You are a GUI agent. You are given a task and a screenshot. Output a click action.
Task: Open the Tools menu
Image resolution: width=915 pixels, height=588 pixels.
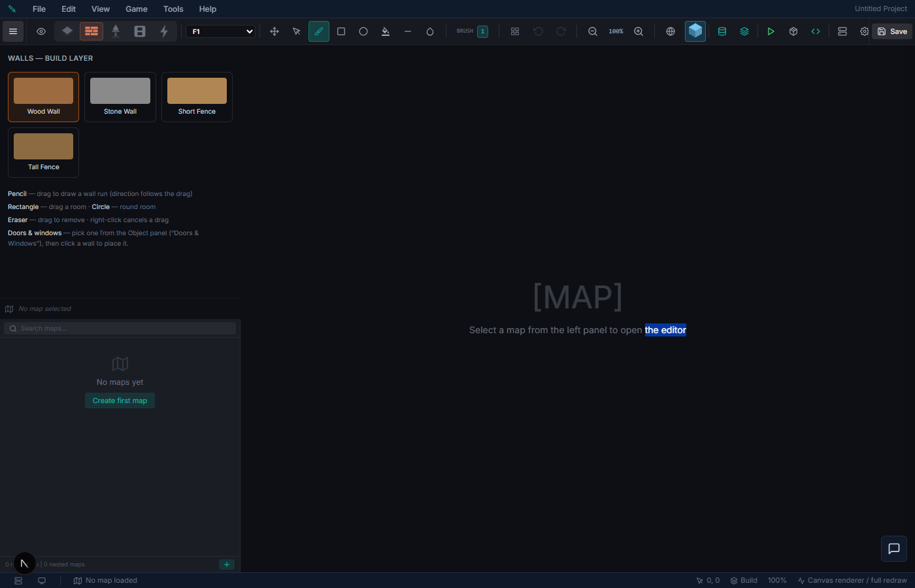pyautogui.click(x=173, y=9)
